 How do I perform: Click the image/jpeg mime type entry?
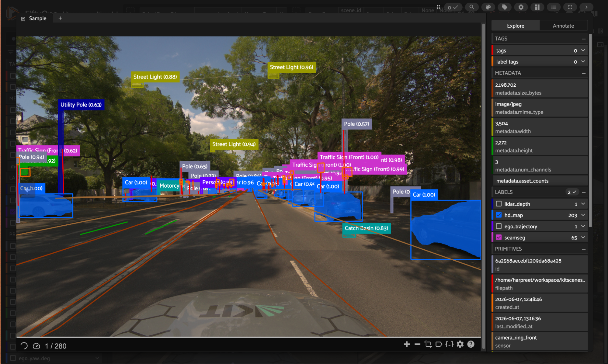click(540, 108)
